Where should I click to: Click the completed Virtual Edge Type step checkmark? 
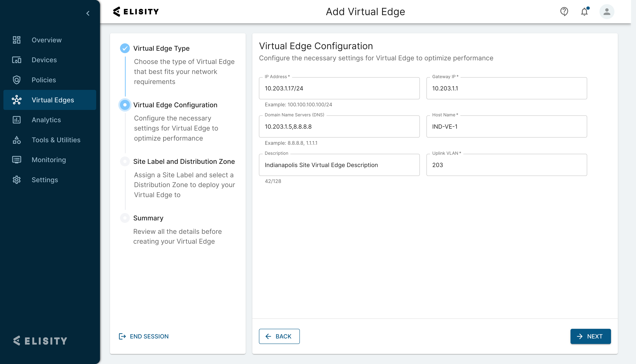point(125,48)
